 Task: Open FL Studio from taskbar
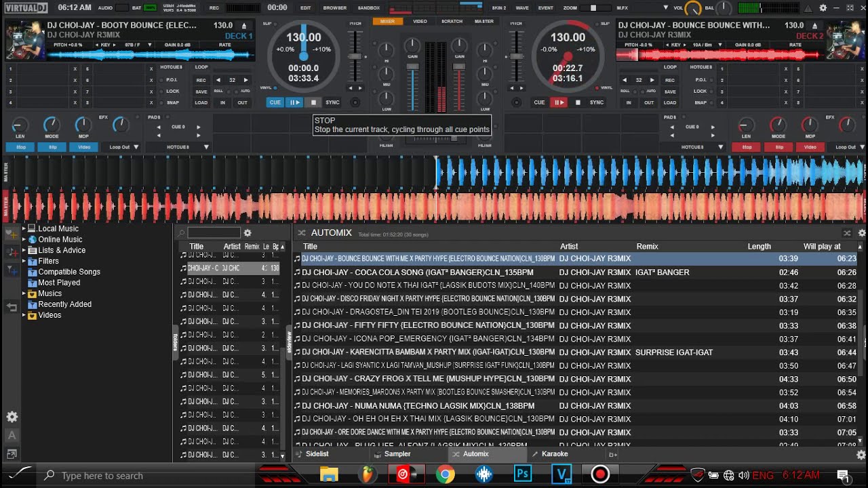[367, 474]
